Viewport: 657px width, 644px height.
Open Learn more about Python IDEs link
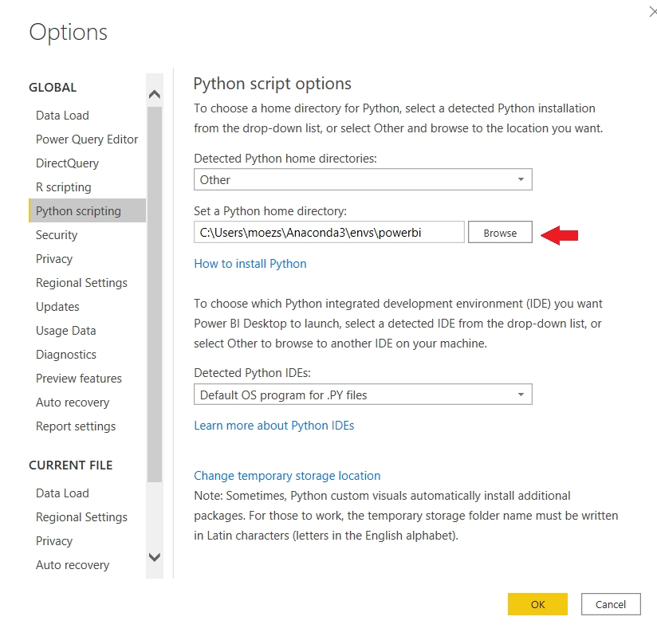click(274, 426)
